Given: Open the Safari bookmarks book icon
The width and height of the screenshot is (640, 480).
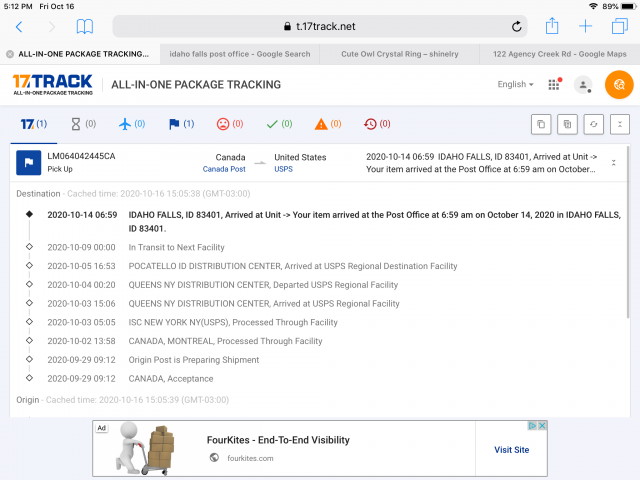Looking at the screenshot, I should coord(84,27).
